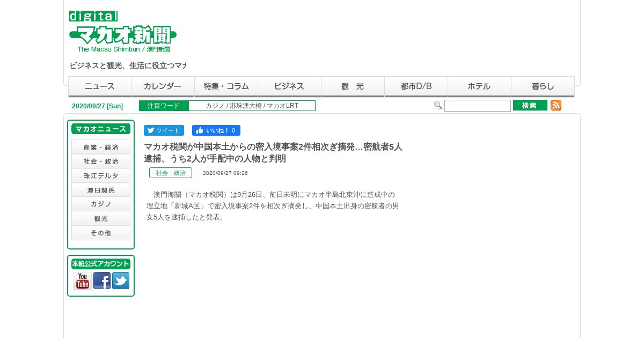
Task: Focus the search input field
Action: point(478,106)
